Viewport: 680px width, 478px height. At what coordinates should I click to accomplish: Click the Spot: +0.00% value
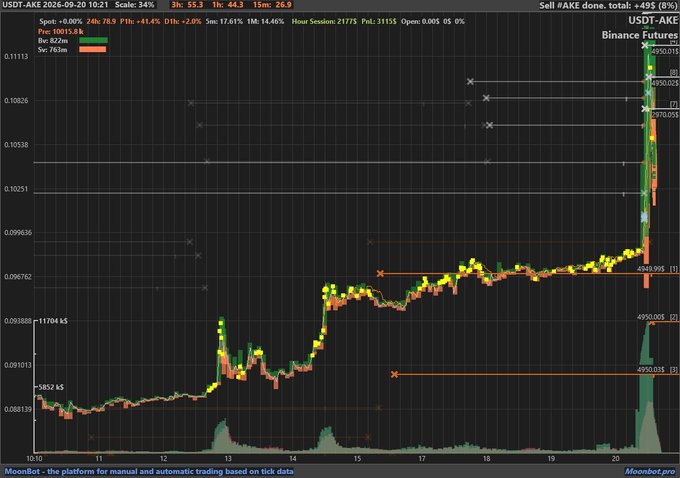(x=61, y=21)
